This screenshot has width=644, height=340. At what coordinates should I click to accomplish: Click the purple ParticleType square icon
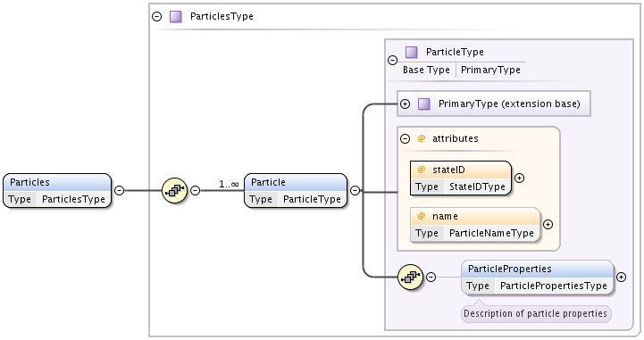point(411,52)
